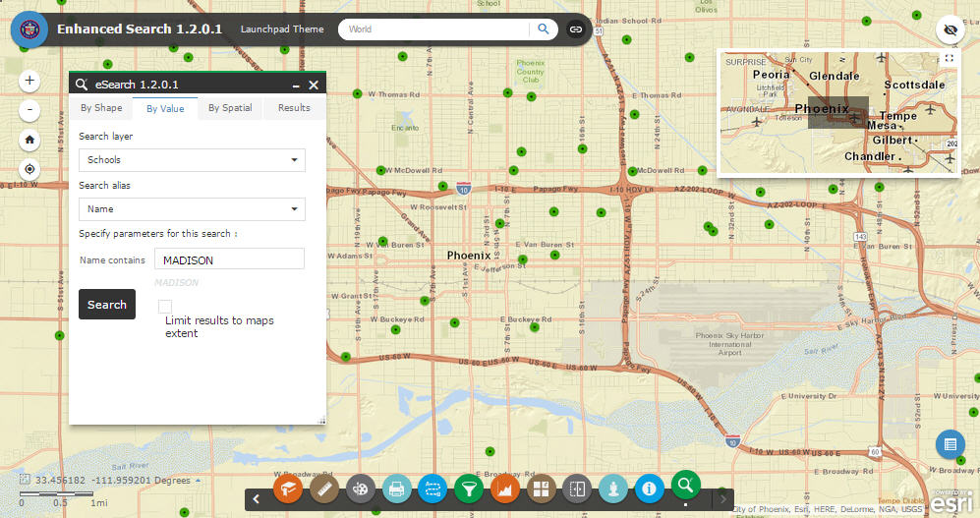
Task: Switch to the By Spatial tab
Action: pos(230,107)
